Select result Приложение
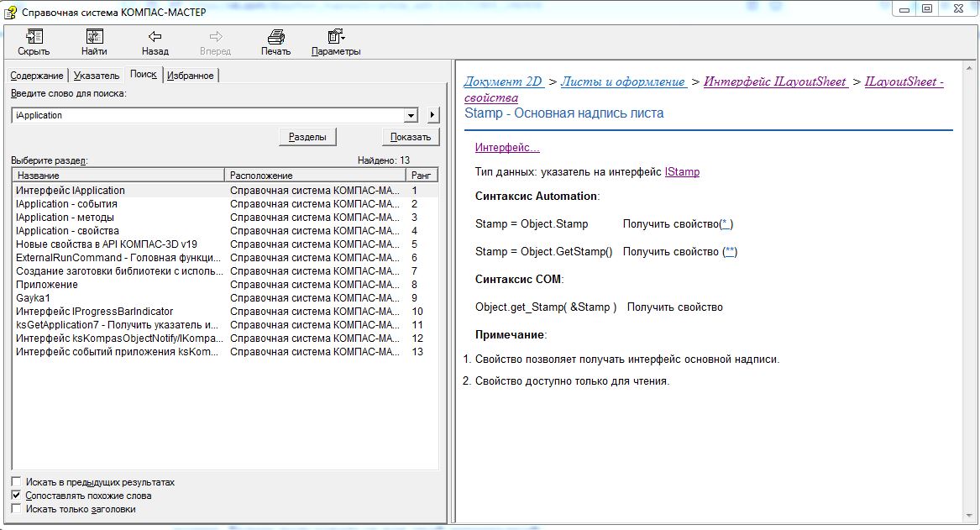This screenshot has width=980, height=530. point(225,285)
